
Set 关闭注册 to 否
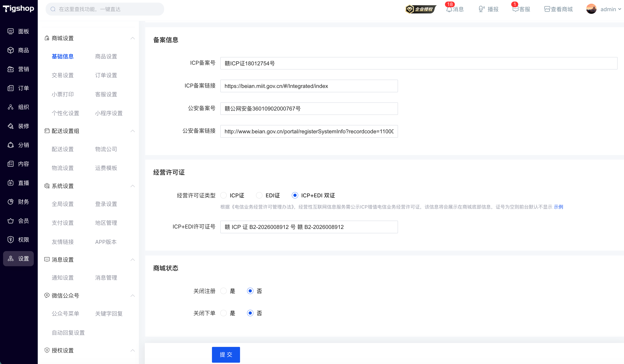pyautogui.click(x=250, y=291)
